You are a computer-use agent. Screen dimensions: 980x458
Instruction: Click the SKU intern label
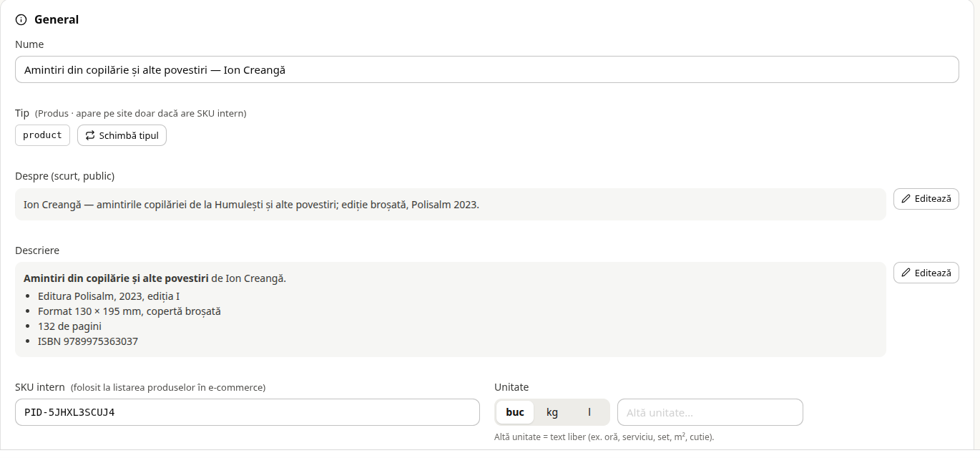pos(40,387)
